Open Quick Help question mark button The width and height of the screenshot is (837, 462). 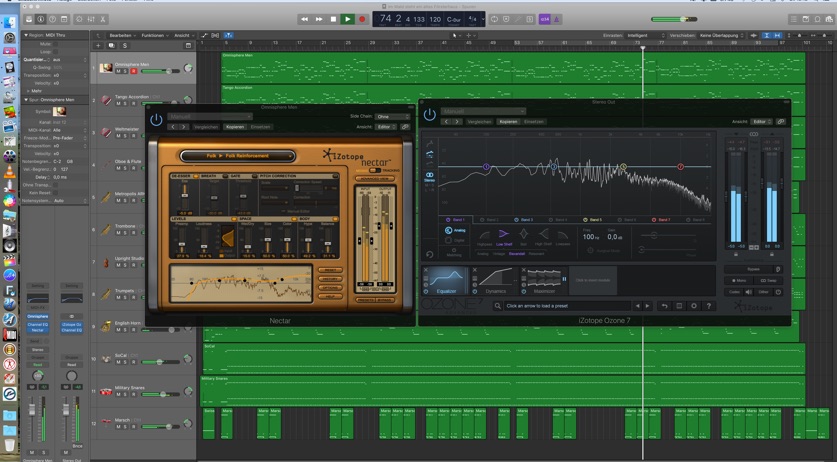(x=53, y=19)
